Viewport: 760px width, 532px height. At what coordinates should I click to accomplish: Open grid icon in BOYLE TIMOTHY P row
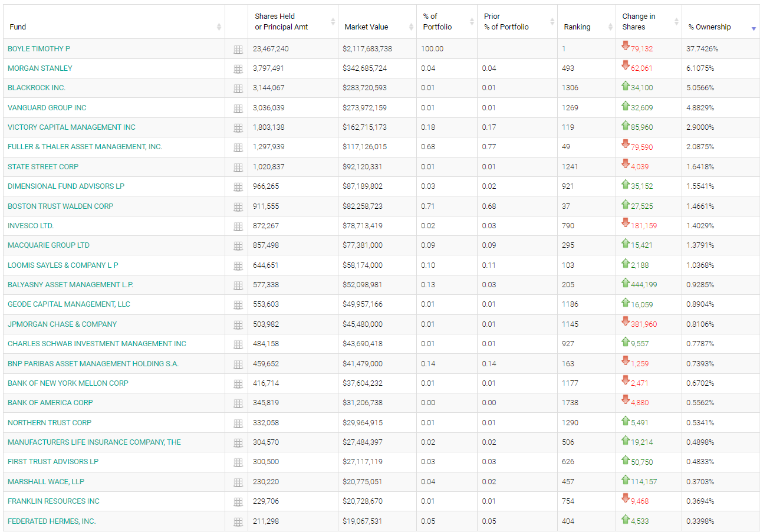tap(238, 50)
